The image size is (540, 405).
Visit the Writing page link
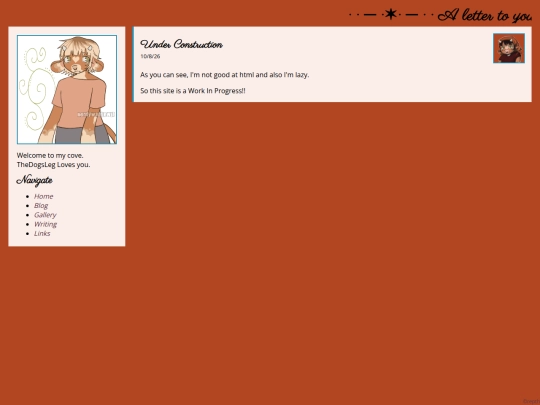coord(45,224)
